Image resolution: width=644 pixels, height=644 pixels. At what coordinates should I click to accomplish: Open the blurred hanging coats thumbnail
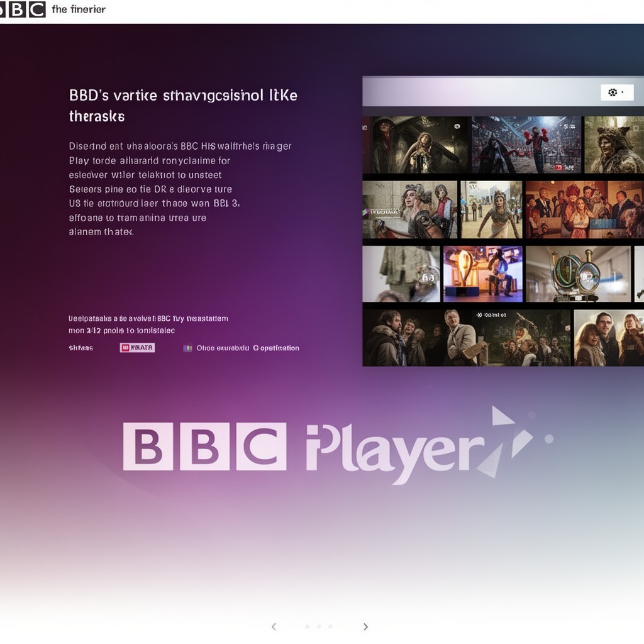pos(401,274)
